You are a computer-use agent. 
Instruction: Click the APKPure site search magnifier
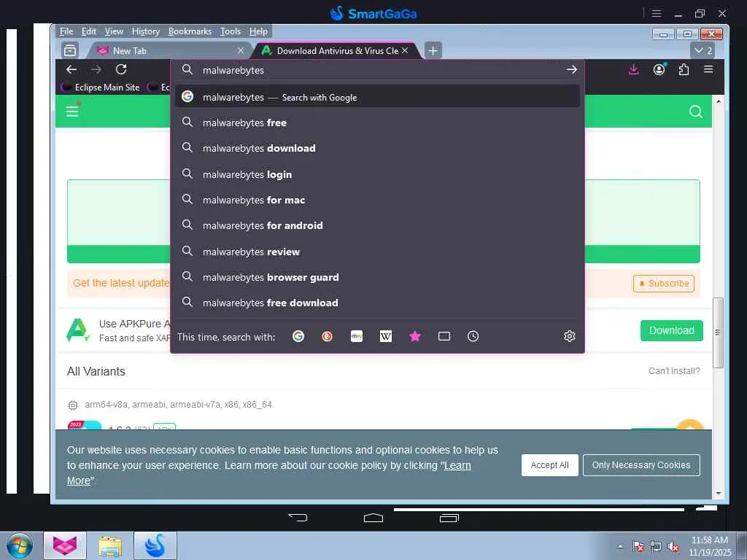[695, 112]
